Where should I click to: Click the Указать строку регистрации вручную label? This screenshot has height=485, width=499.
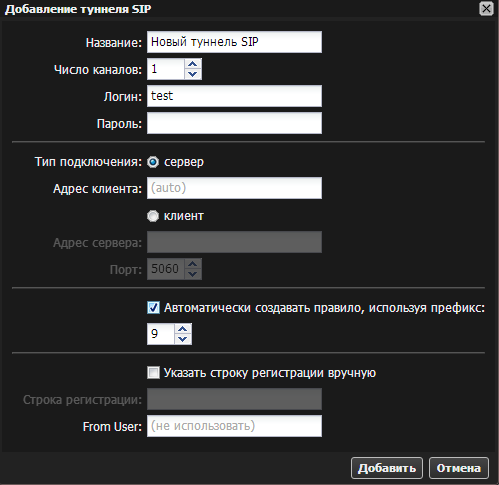tap(270, 373)
